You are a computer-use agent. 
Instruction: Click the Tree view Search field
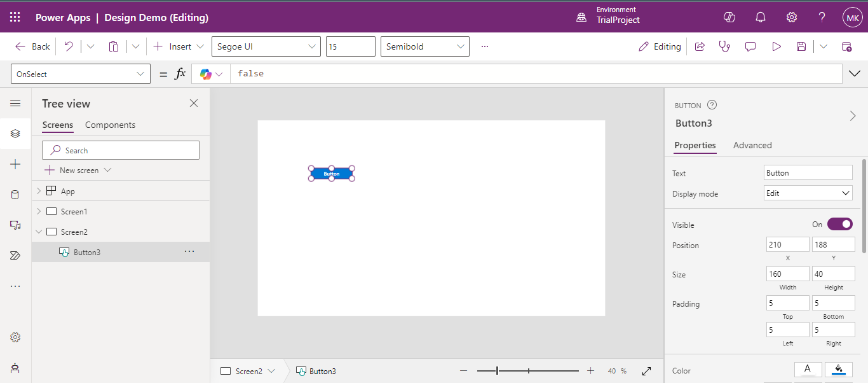click(121, 151)
